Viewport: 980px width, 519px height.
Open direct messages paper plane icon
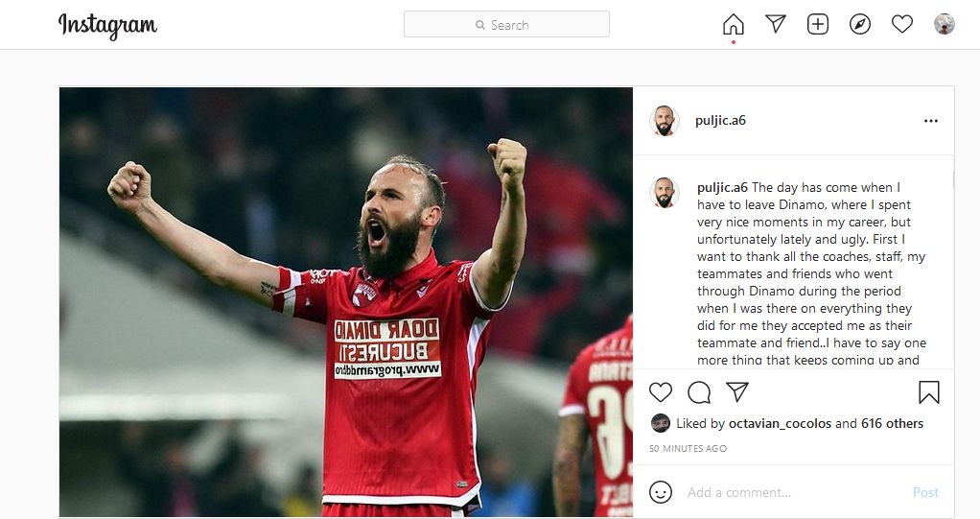(x=776, y=24)
